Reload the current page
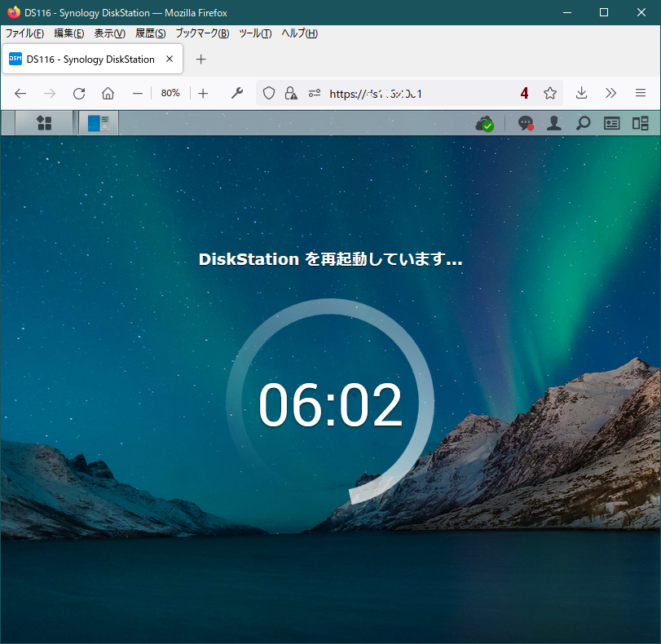Screen dimensions: 661x644 coord(79,93)
